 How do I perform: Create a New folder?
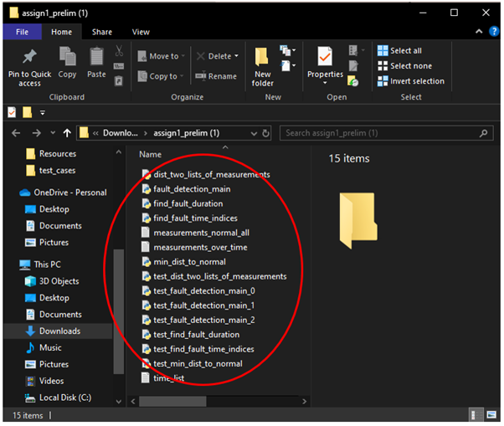click(x=262, y=67)
